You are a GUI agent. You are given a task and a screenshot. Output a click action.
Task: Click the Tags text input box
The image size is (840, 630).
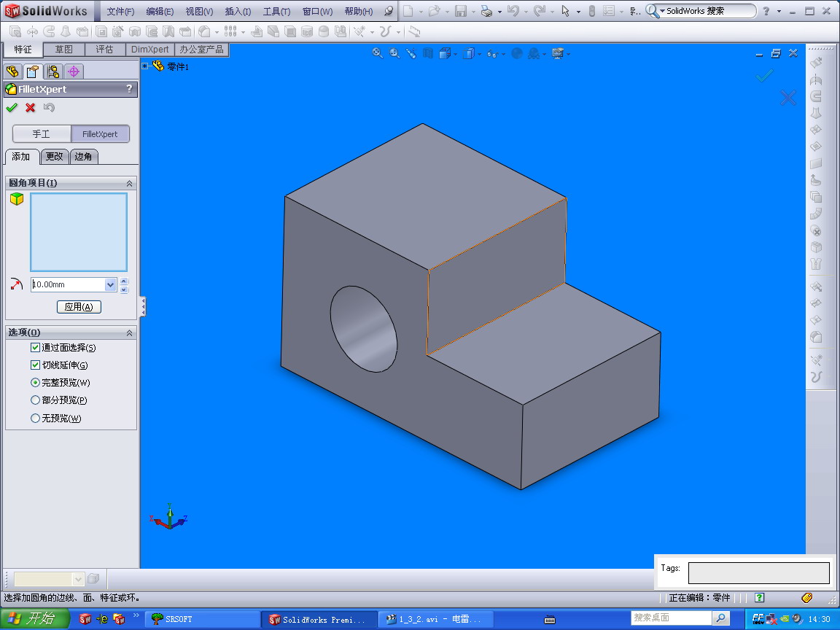click(758, 572)
